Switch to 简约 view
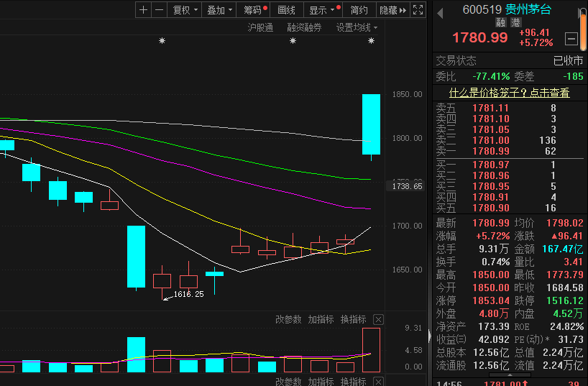This screenshot has width=588, height=386. pyautogui.click(x=359, y=10)
